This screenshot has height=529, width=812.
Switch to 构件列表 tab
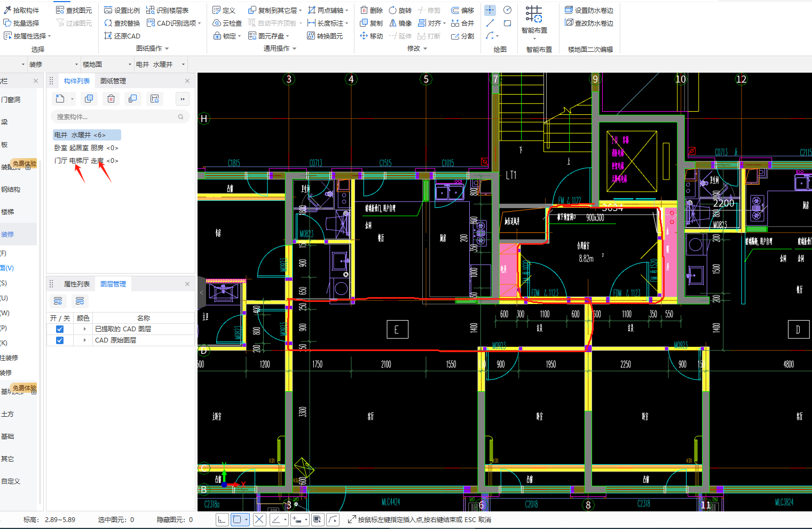pos(77,81)
